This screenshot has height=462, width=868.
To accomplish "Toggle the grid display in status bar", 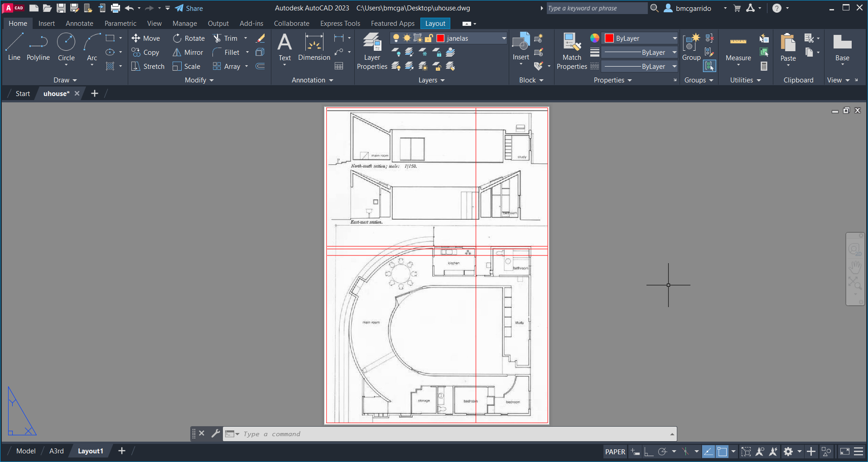I will pos(636,452).
